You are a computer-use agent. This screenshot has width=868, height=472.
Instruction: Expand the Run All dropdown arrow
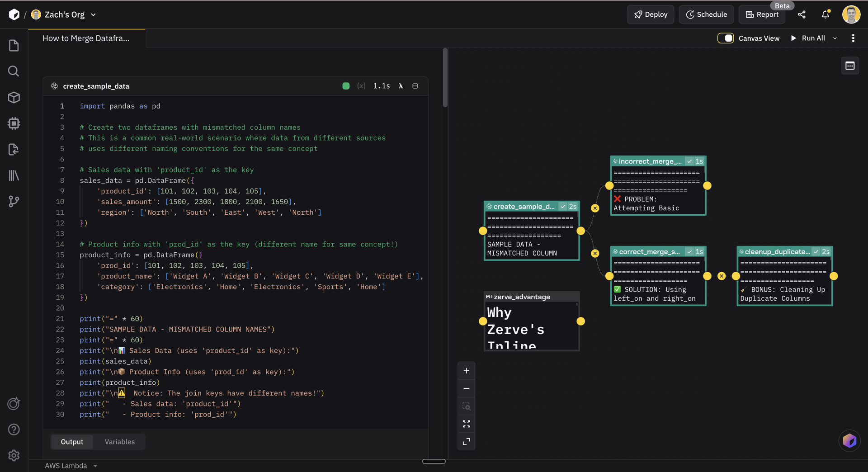[835, 38]
